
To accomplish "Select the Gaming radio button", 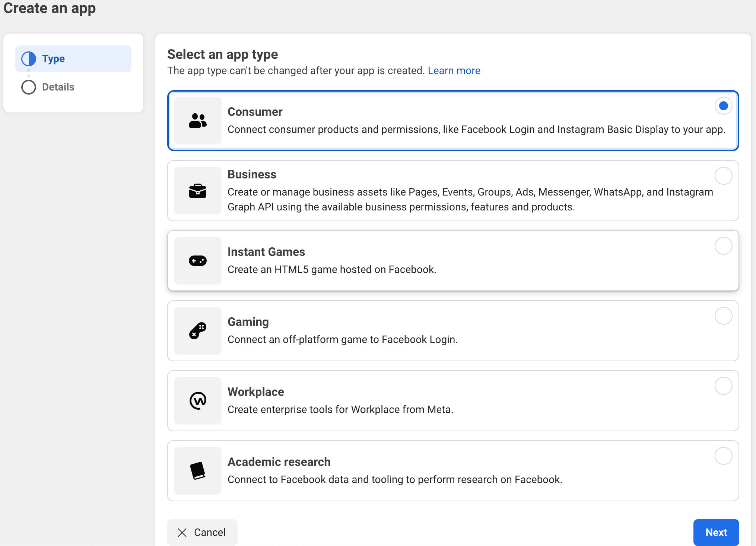I will click(x=723, y=316).
